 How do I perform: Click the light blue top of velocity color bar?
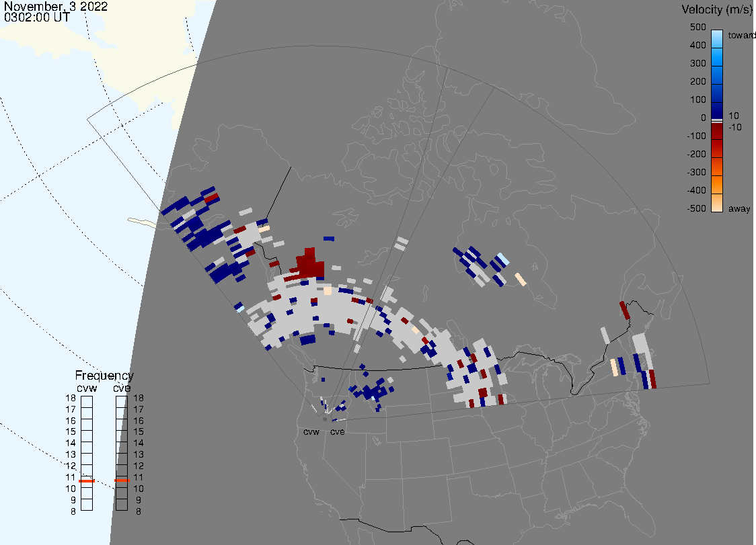coord(717,36)
